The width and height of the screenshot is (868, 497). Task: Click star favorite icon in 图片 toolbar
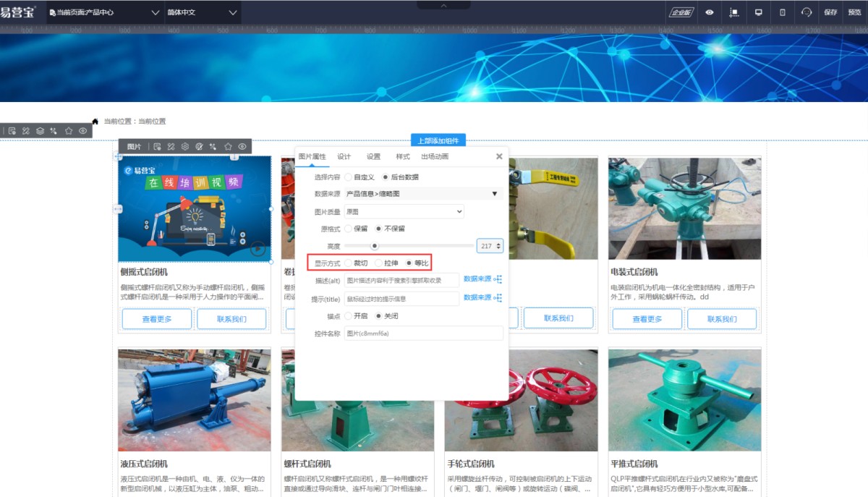228,147
